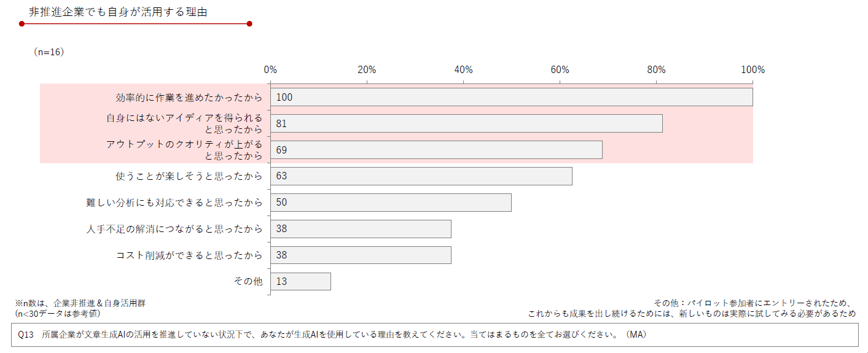
Task: Select the (n=16) sample size label
Action: [49, 52]
